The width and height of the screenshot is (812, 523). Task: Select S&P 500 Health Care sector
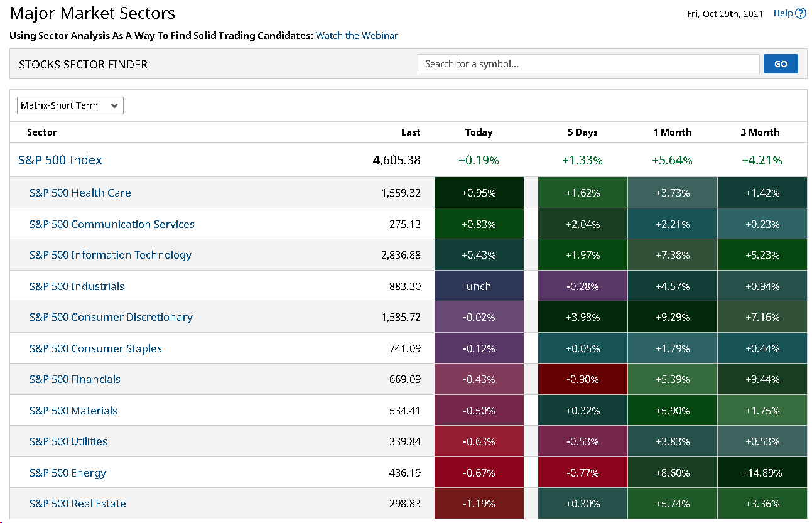pos(80,193)
